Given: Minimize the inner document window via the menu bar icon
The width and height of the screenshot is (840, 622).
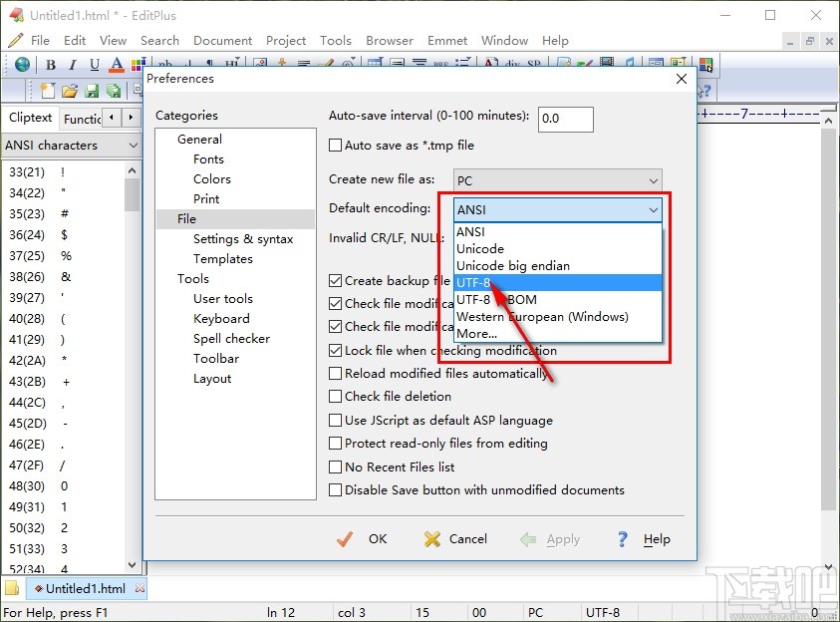Looking at the screenshot, I should pyautogui.click(x=789, y=41).
